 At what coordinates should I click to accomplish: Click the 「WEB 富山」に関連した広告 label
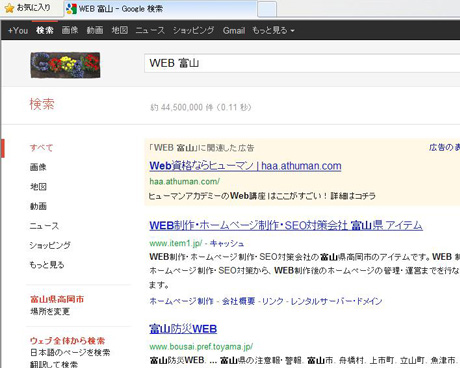(202, 148)
